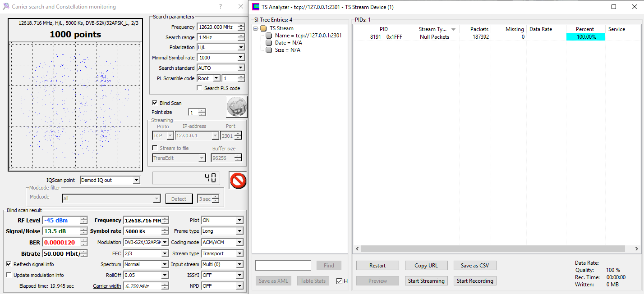Click the Carrier width link
This screenshot has width=644, height=294.
point(107,286)
